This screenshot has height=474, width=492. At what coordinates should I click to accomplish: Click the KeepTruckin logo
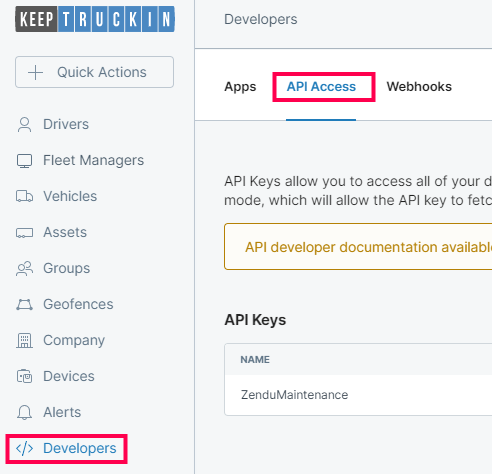[x=95, y=19]
